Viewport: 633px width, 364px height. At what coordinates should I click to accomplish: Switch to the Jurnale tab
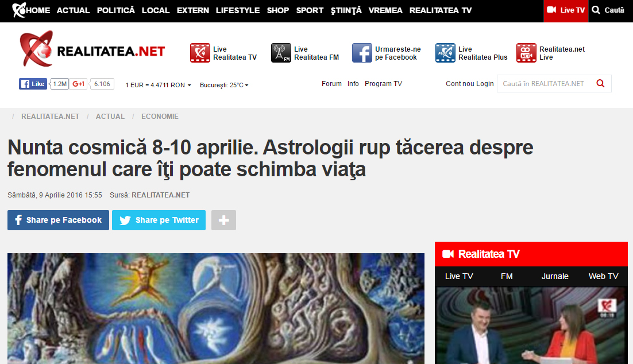[555, 276]
